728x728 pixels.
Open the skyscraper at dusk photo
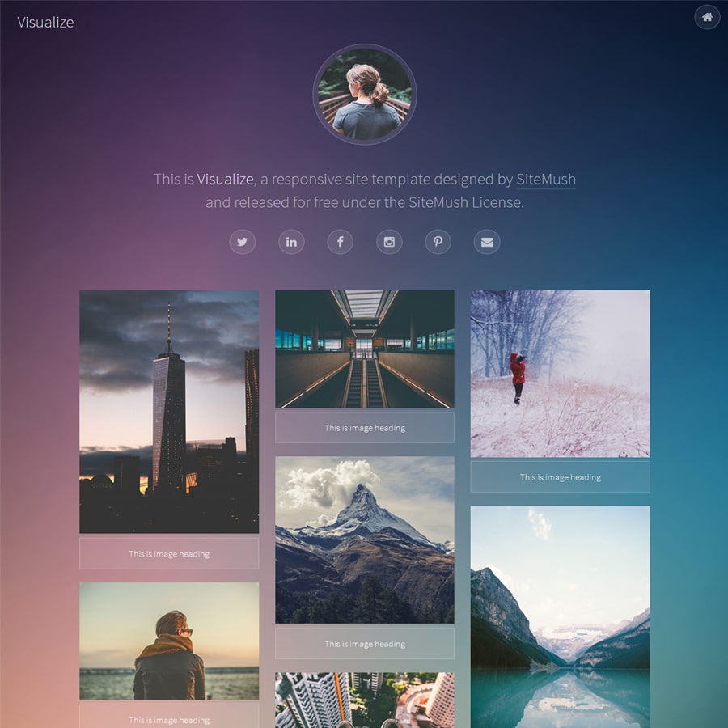[169, 412]
